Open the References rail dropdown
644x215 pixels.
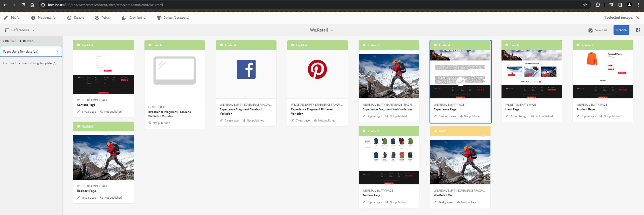pyautogui.click(x=20, y=30)
